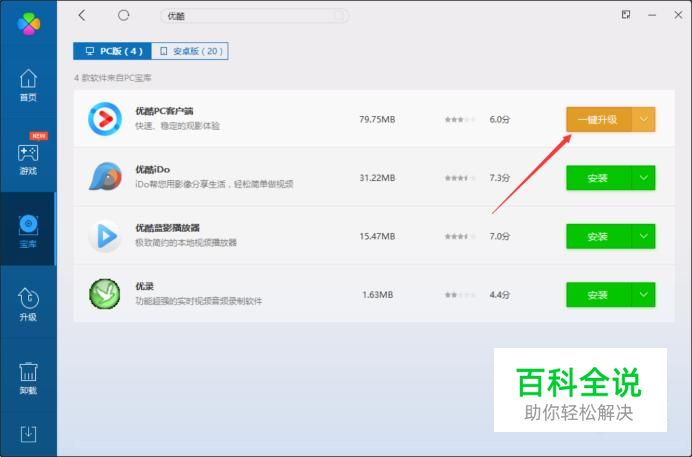Click the 15.47MB size text
The width and height of the screenshot is (692, 457).
(x=377, y=236)
